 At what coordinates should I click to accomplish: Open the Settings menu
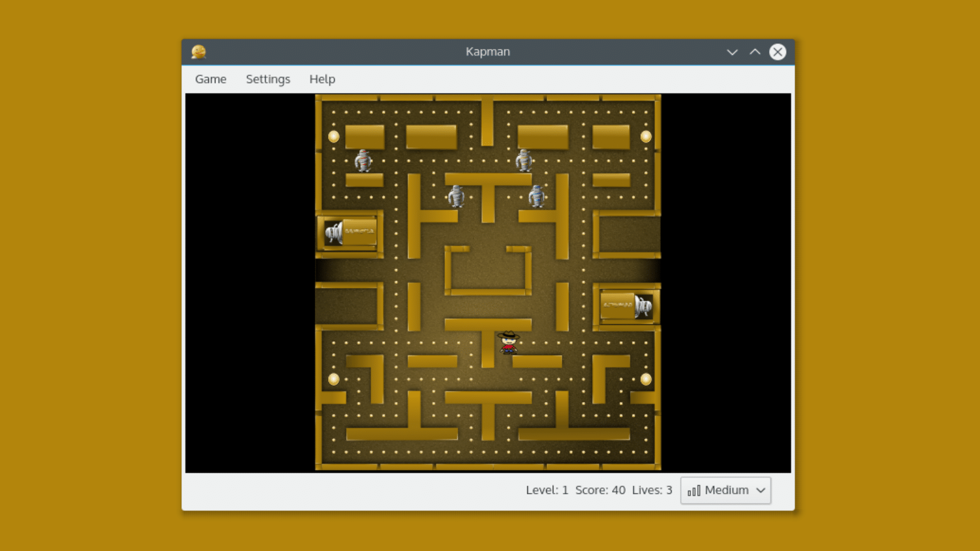click(x=268, y=79)
